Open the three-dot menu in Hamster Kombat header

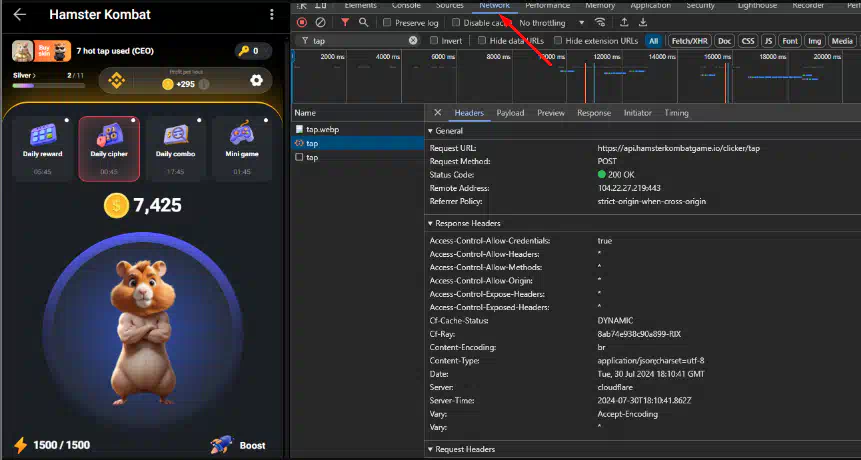tap(271, 15)
